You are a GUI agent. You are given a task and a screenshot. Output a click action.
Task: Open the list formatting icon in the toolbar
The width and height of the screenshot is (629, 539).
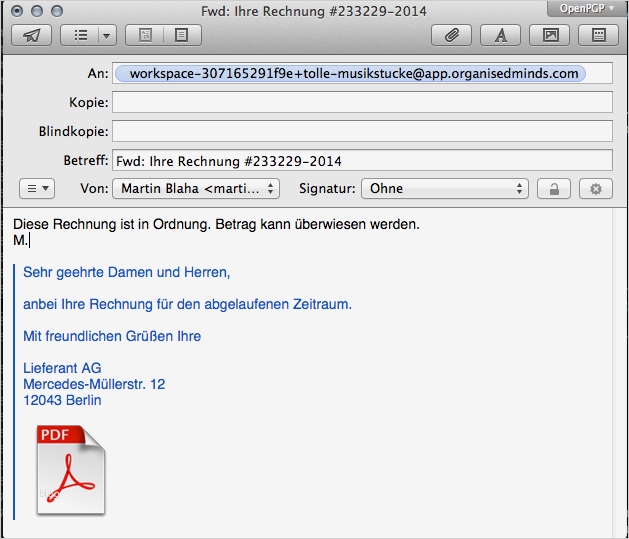80,35
